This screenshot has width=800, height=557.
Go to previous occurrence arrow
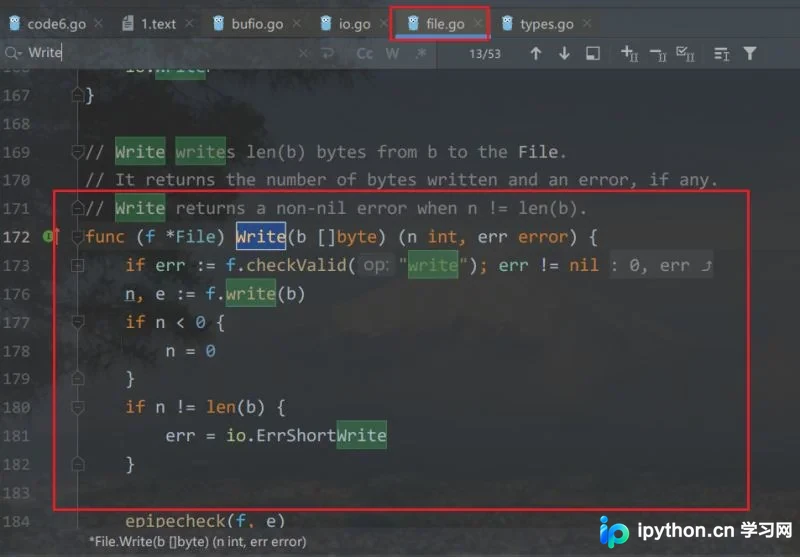coord(536,53)
